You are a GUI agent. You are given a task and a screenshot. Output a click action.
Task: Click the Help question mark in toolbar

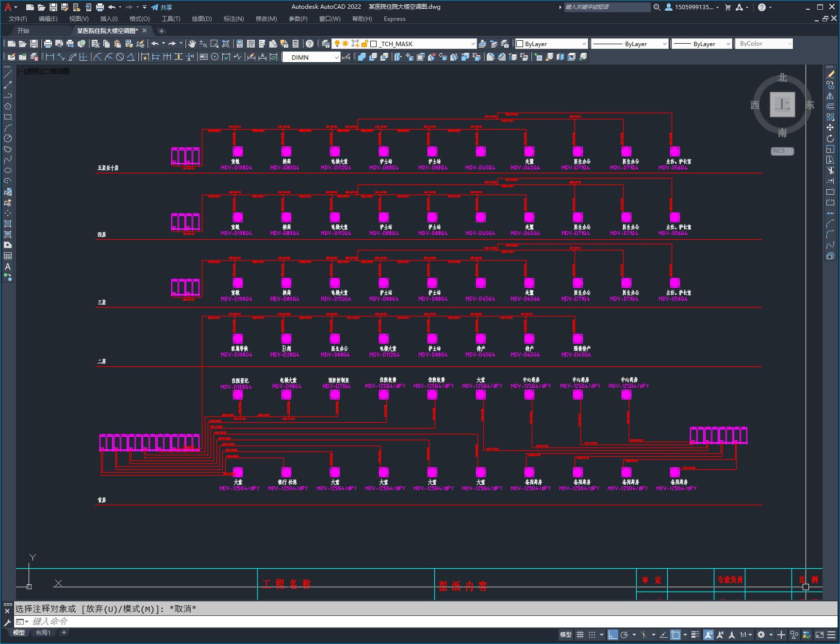point(310,44)
